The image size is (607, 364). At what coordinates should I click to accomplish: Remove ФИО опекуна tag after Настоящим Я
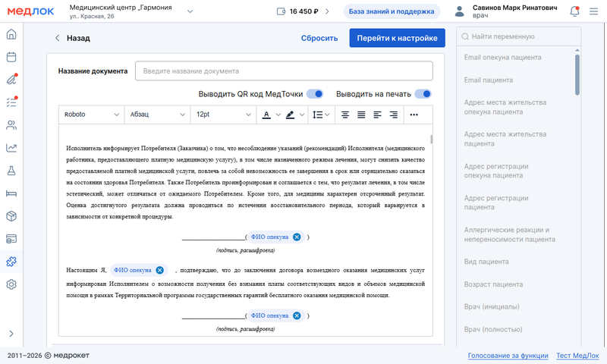[159, 270]
